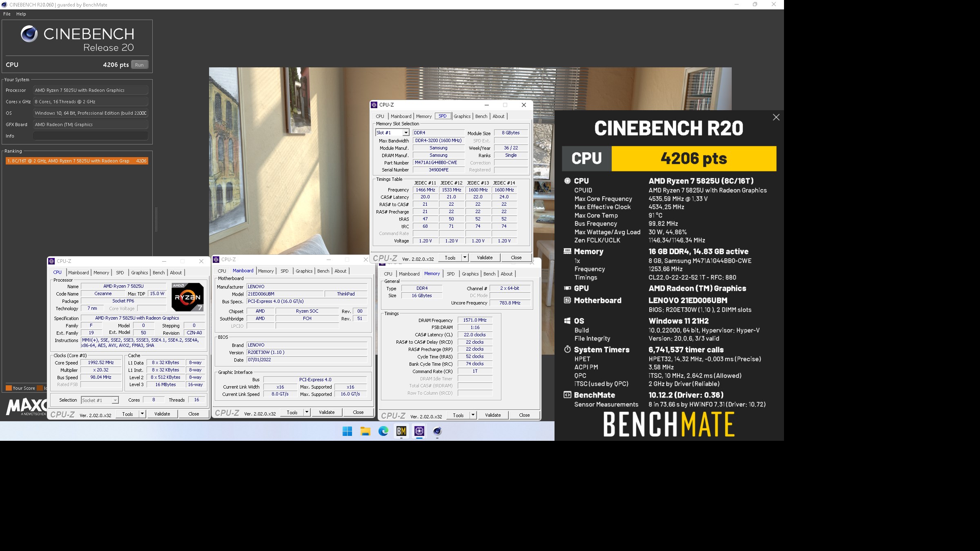Close the CPU-Z Mainboard window
Image resolution: width=980 pixels, height=551 pixels.
point(366,260)
